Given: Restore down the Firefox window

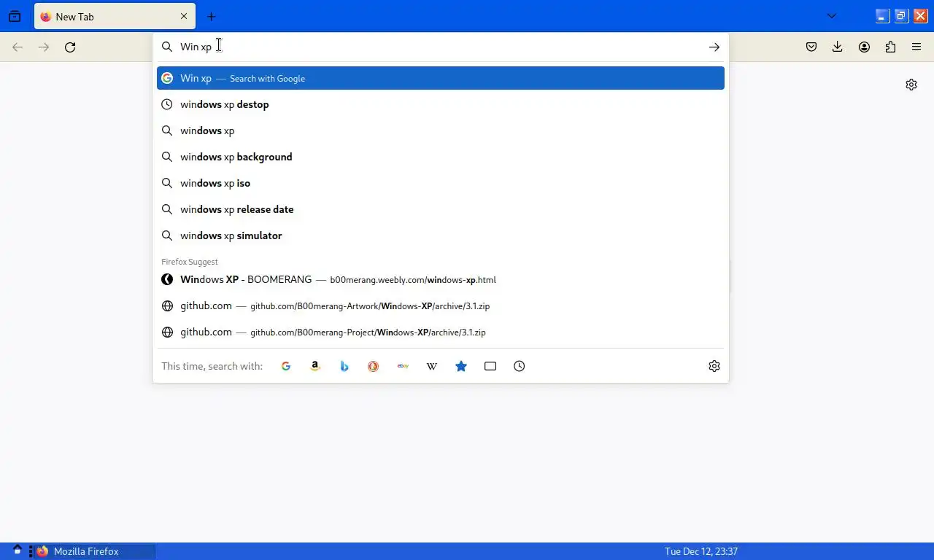Looking at the screenshot, I should [902, 16].
